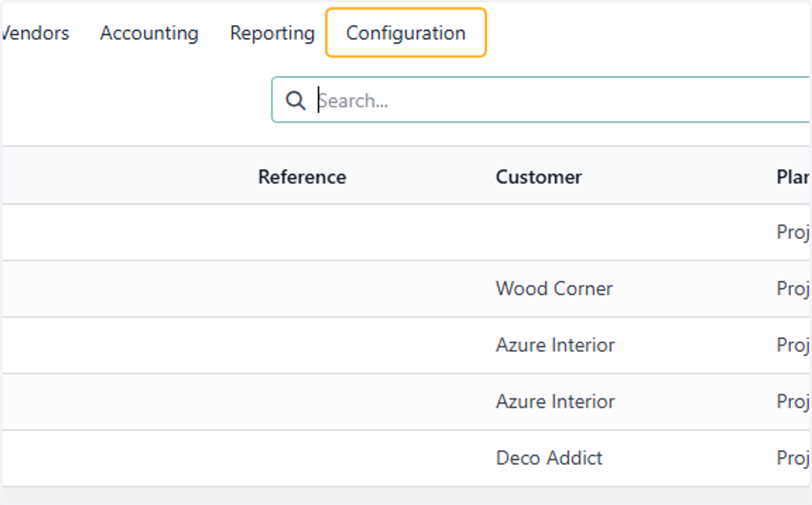This screenshot has width=812, height=505.
Task: Open the Accounting menu
Action: point(150,32)
